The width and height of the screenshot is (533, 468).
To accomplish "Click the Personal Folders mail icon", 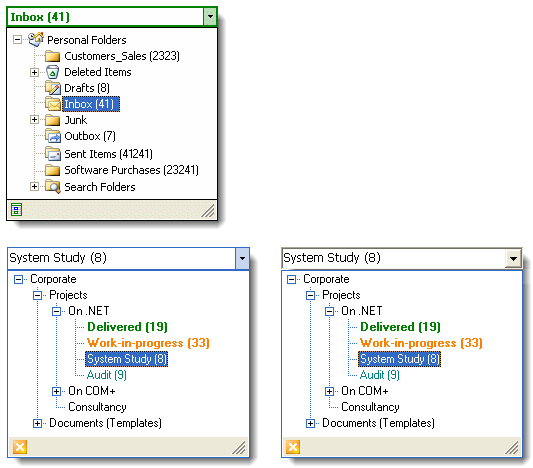I will tap(36, 39).
